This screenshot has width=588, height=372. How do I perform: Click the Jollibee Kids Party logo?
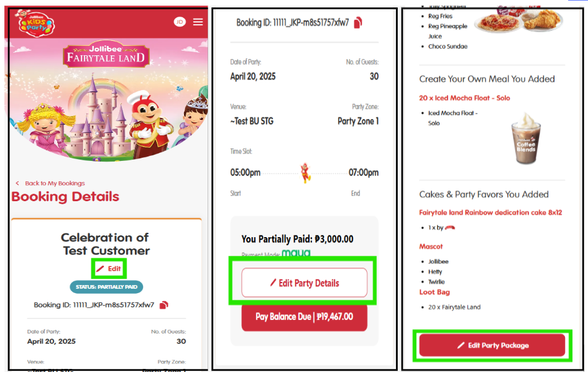36,24
